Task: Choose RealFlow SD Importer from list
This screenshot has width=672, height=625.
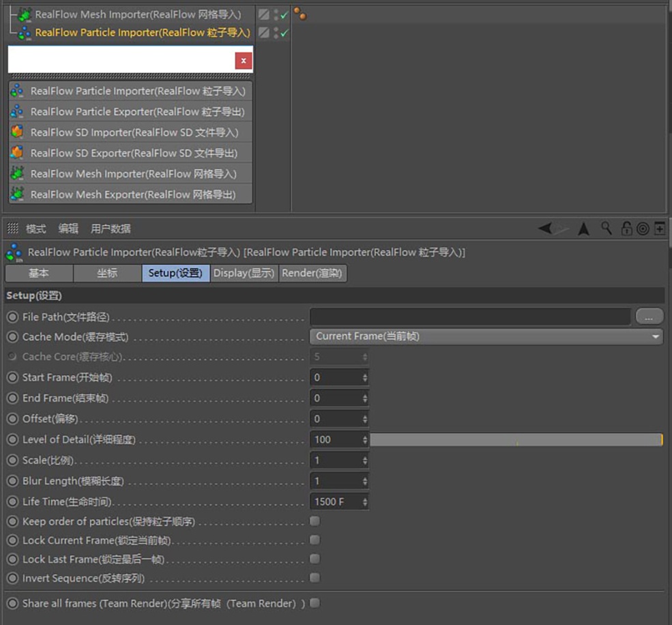Action: click(130, 132)
